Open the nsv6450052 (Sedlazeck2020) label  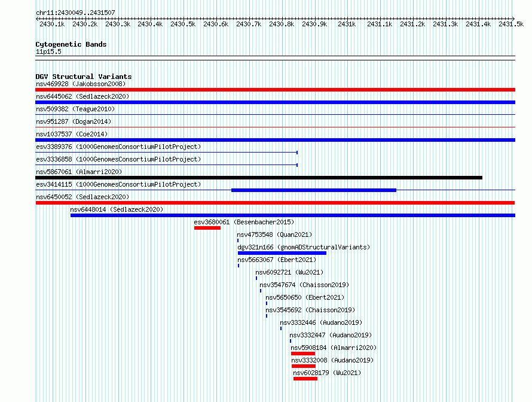click(82, 197)
